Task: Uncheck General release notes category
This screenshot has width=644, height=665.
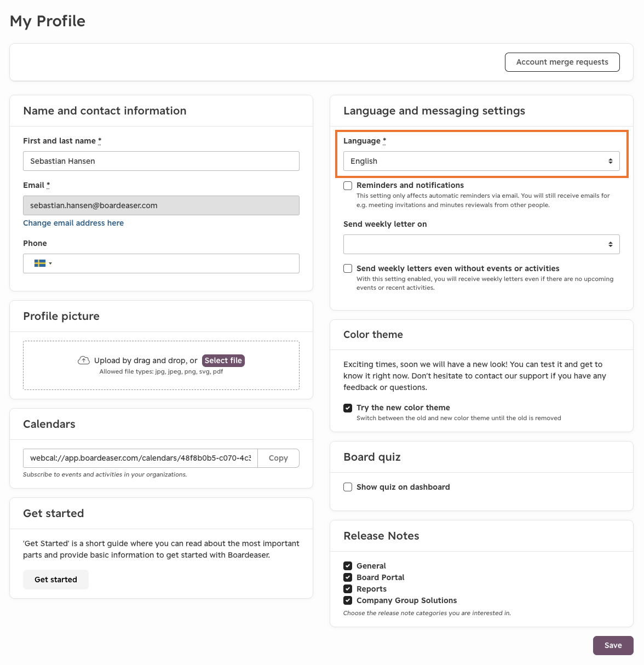Action: click(x=348, y=566)
